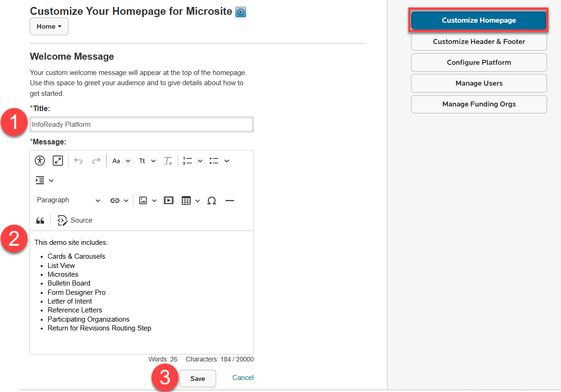Screen dimensions: 561x392
Task: Apply numbered list formatting
Action: [187, 161]
